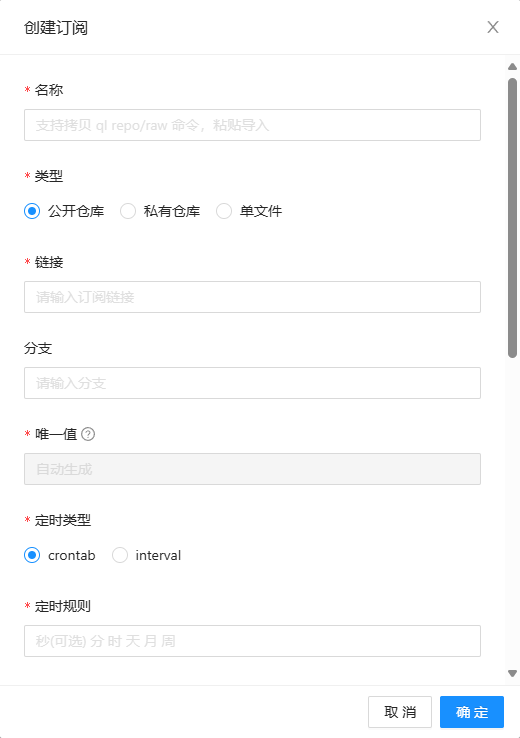Click the 定时类型 field label

click(x=63, y=520)
